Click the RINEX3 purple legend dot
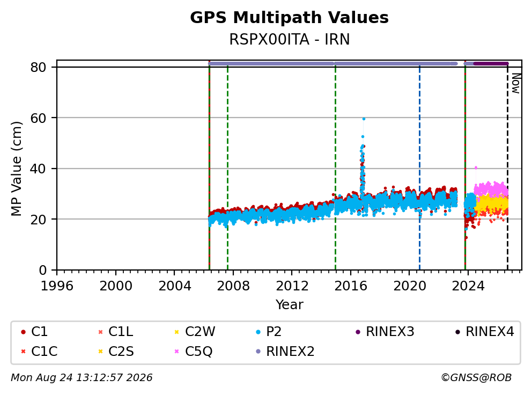 pyautogui.click(x=358, y=332)
